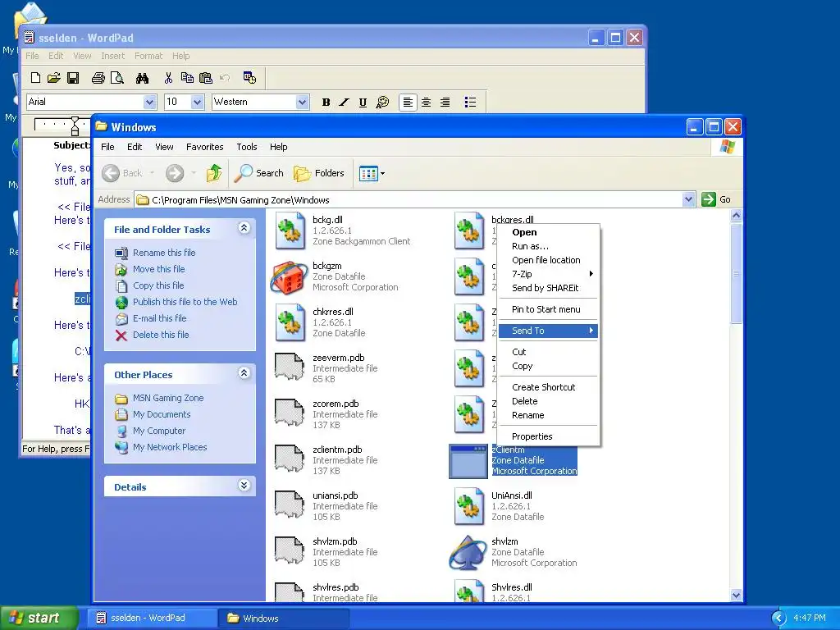The image size is (840, 630).
Task: Open the Insert menu in WordPad
Action: [x=112, y=56]
